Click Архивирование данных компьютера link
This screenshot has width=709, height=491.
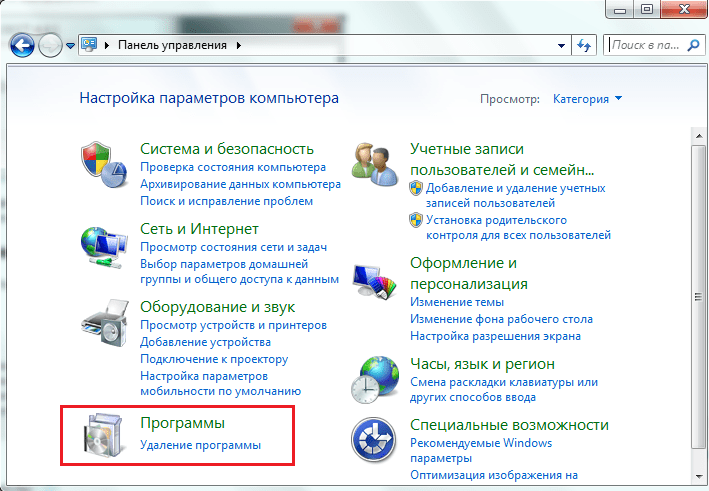tap(240, 184)
